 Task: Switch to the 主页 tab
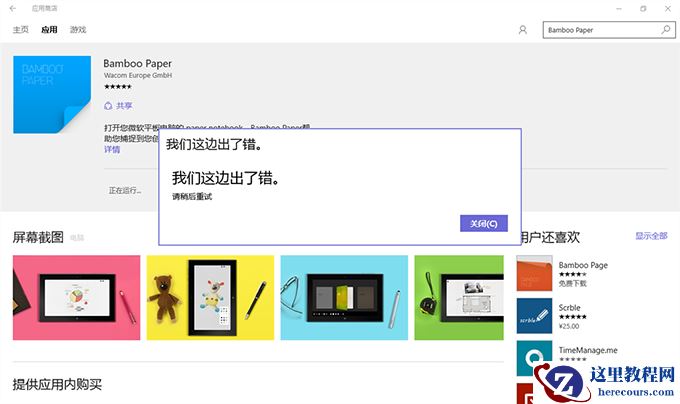coord(21,29)
